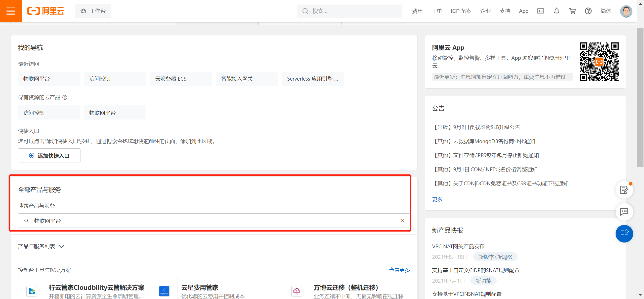This screenshot has width=644, height=299.
Task: Open 支持基于VPC的SNAT规则配置
Action: pyautogui.click(x=467, y=294)
